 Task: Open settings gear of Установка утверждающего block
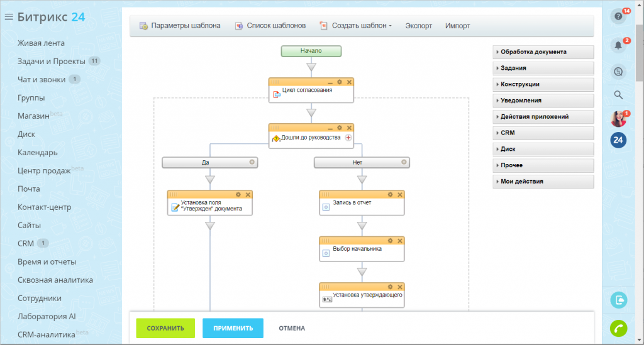[390, 287]
